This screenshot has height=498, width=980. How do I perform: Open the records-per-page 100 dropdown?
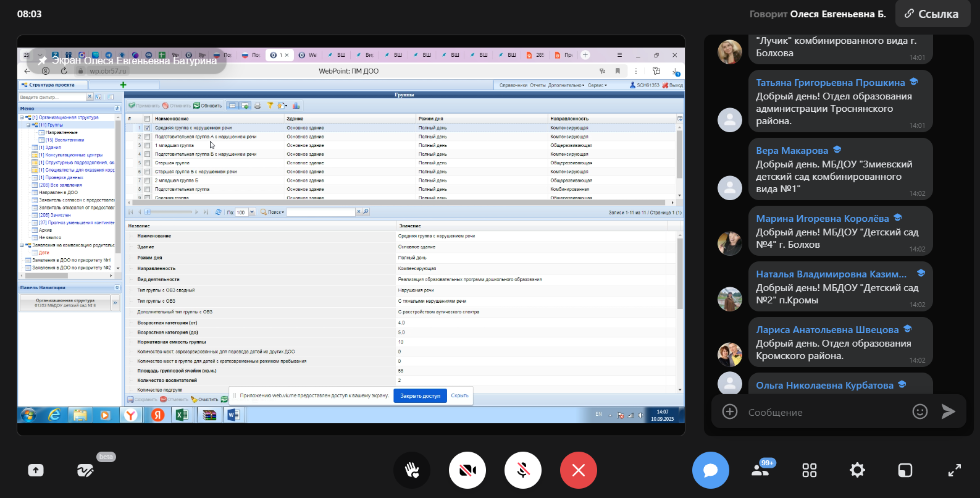251,212
